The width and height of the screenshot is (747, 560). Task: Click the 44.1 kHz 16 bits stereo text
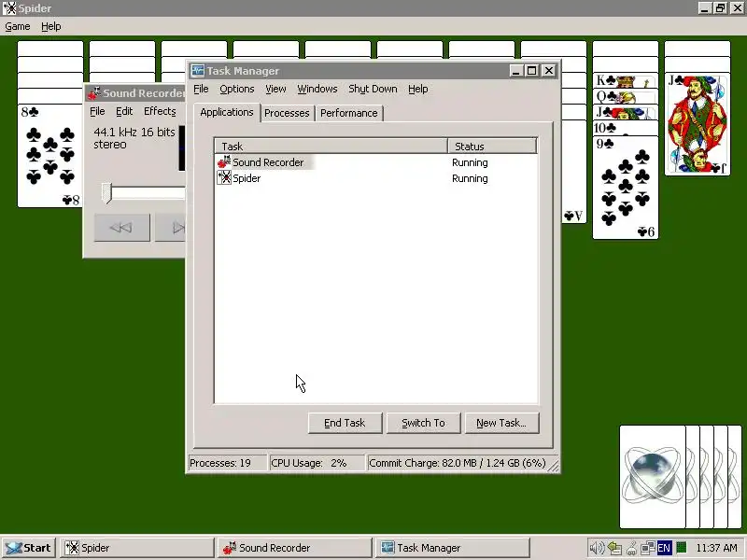point(134,138)
